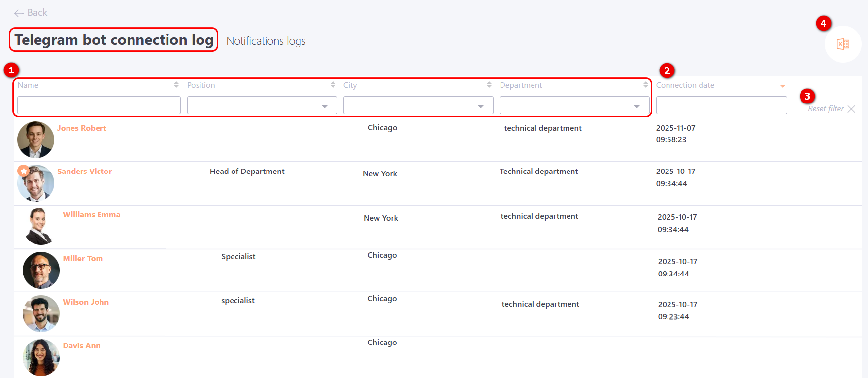Click the star badge on Sanders Victor
Viewport: 868px width, 378px height.
click(23, 171)
